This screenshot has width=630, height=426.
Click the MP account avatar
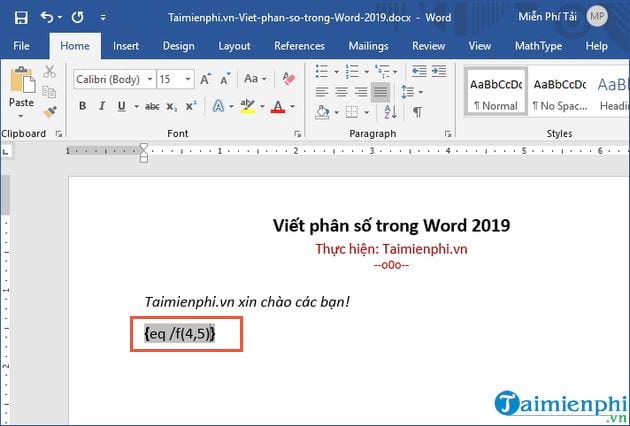(597, 16)
